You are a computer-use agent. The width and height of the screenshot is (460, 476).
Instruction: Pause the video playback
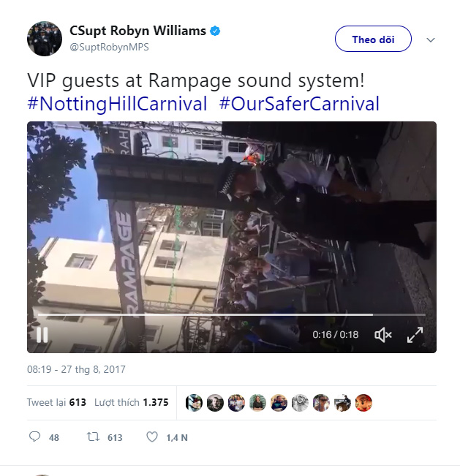tap(42, 335)
